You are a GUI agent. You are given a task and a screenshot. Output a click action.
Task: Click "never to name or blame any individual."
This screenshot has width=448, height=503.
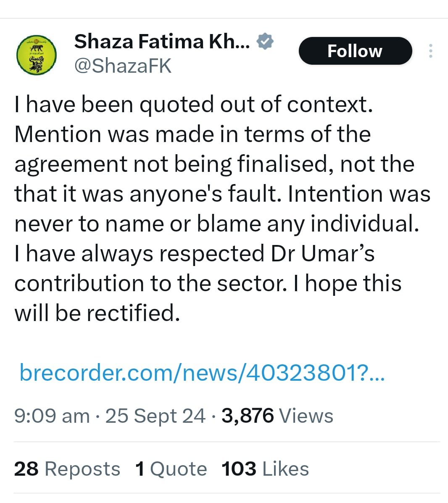tap(217, 224)
